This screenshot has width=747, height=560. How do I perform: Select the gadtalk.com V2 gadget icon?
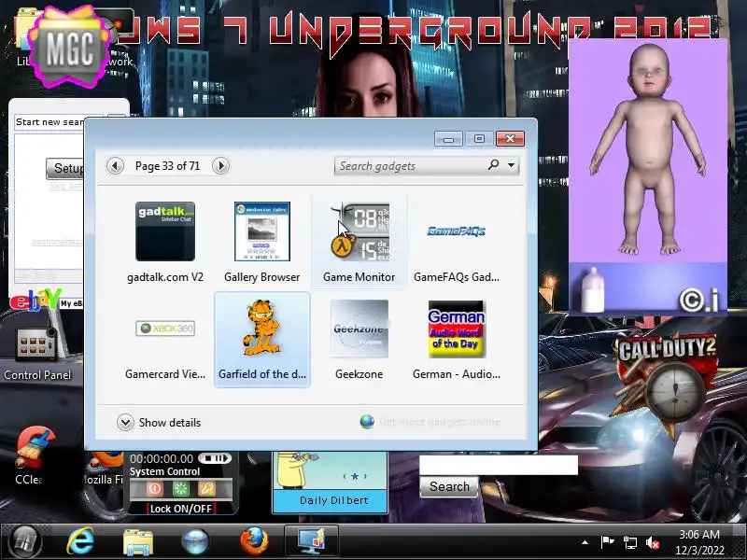coord(165,231)
